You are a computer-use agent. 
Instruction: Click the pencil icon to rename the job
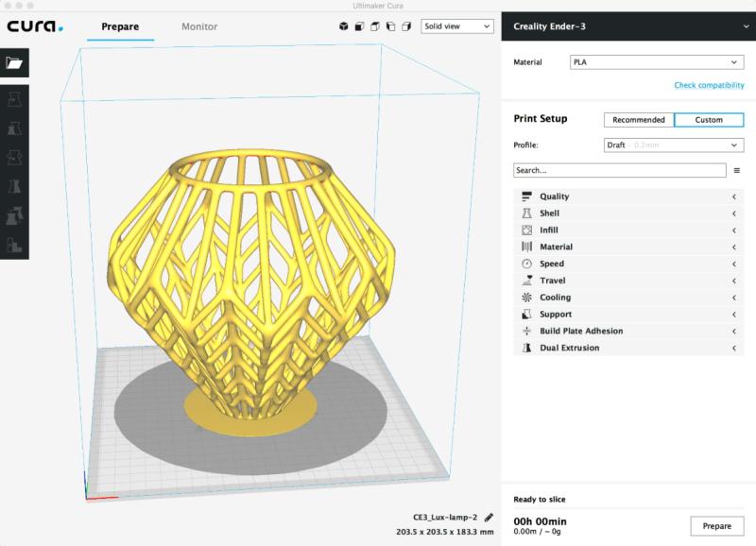[489, 518]
